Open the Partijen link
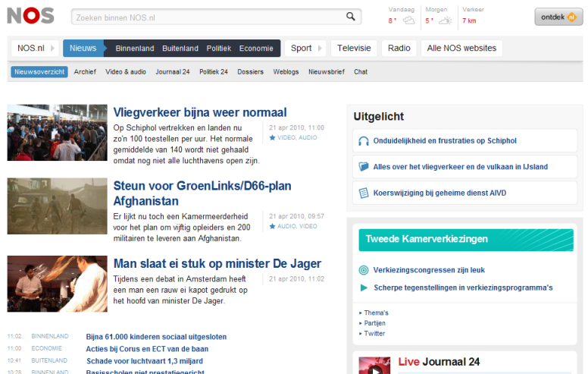588x374 pixels. pyautogui.click(x=374, y=323)
